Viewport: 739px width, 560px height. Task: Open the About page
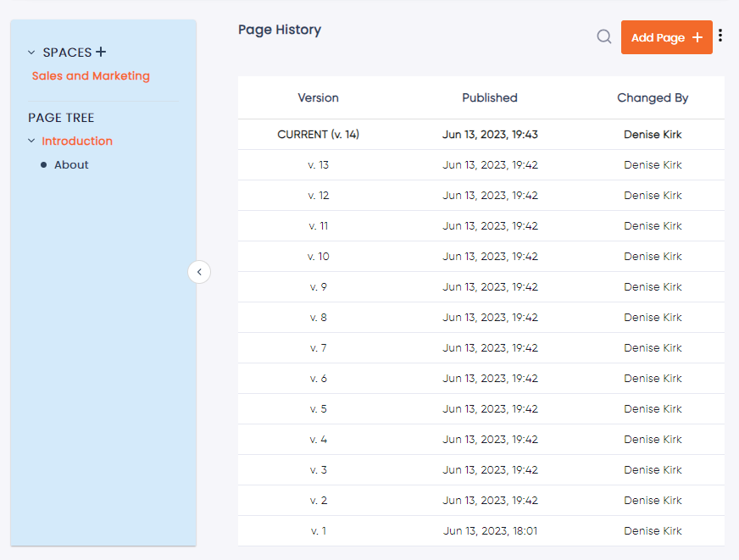(70, 164)
